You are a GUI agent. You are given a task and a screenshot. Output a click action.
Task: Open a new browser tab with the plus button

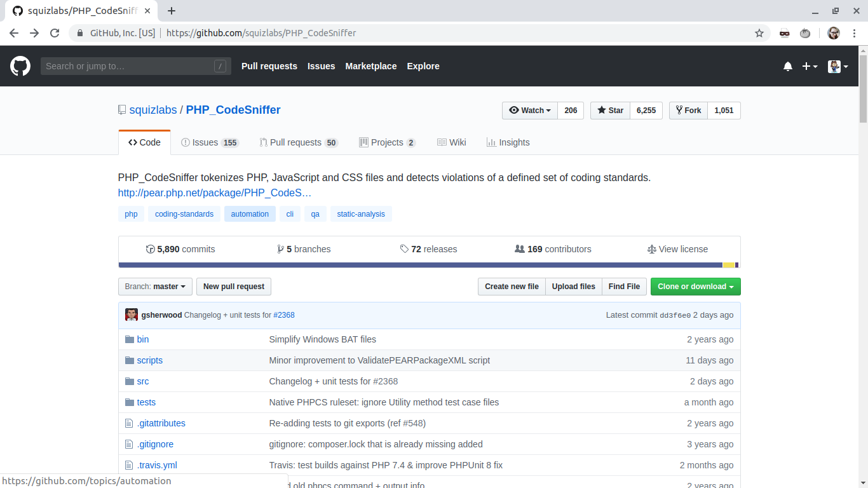pyautogui.click(x=172, y=11)
